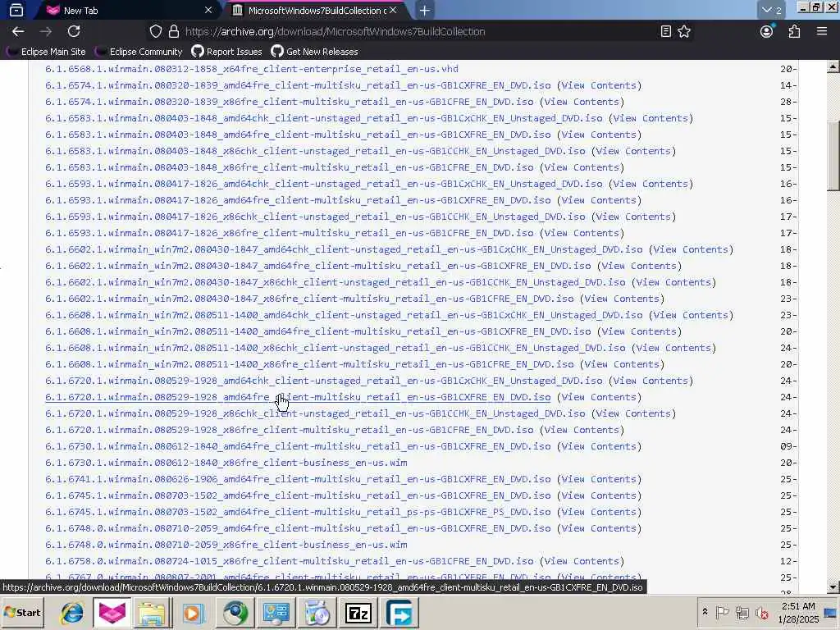Open Report Issues bookmark

(227, 52)
